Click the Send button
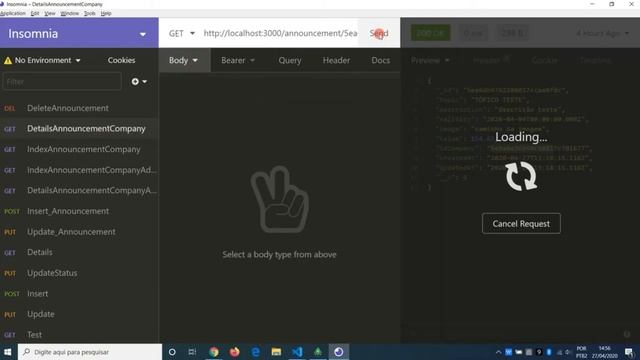The height and width of the screenshot is (360, 640). (379, 33)
